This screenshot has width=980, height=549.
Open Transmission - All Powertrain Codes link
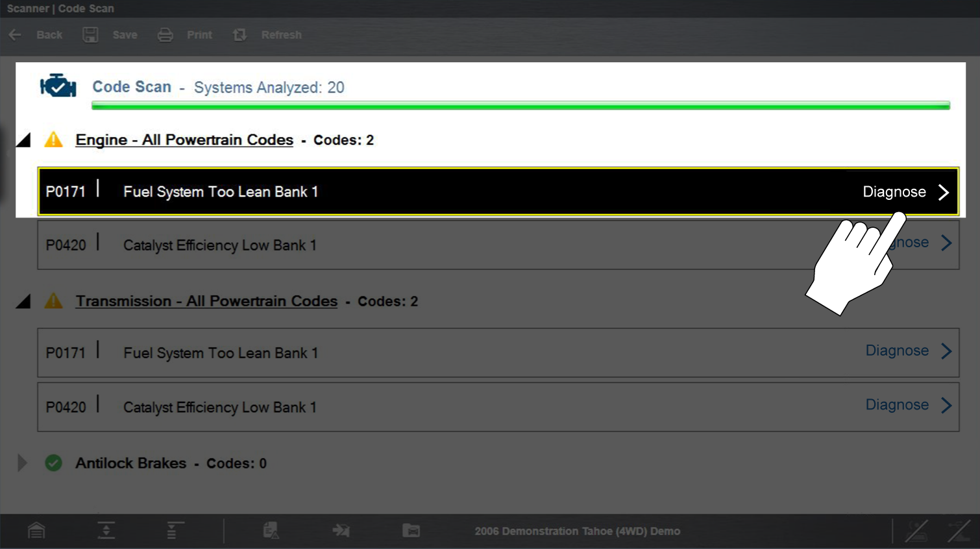coord(206,302)
